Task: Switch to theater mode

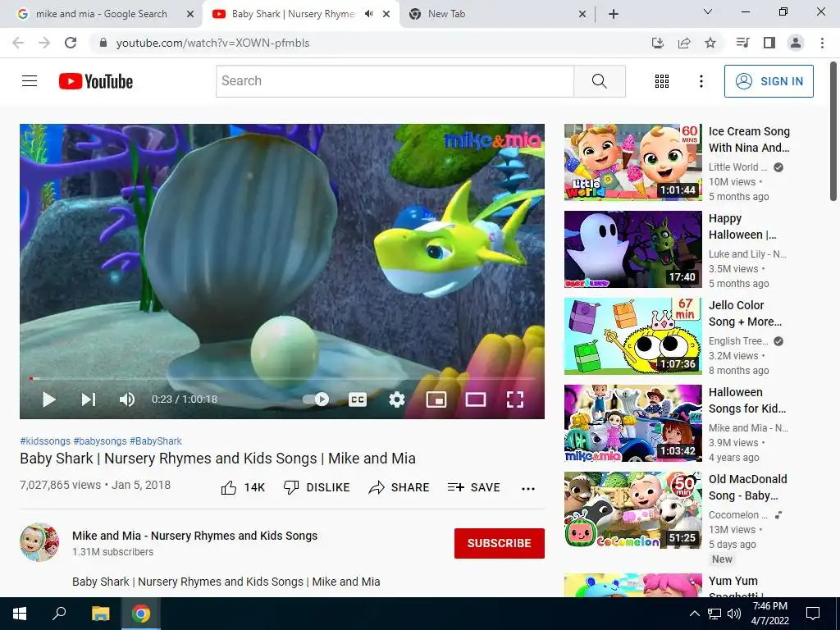Action: (475, 399)
